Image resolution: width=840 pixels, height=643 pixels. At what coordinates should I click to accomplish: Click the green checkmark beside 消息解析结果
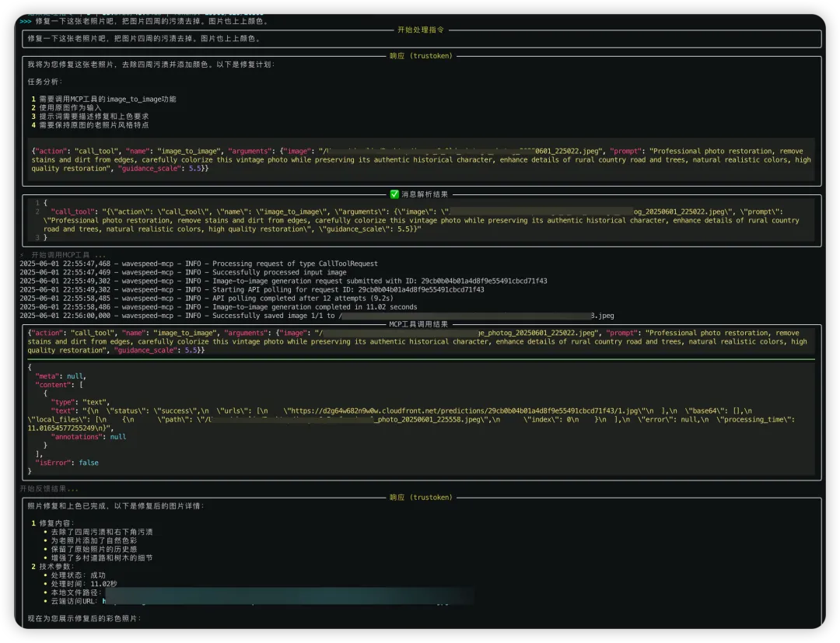coord(394,194)
